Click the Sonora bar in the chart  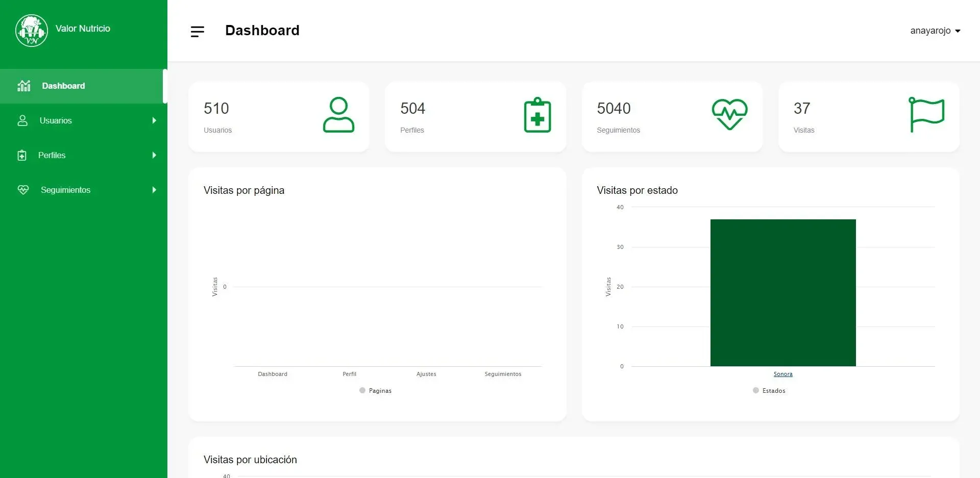pyautogui.click(x=783, y=293)
